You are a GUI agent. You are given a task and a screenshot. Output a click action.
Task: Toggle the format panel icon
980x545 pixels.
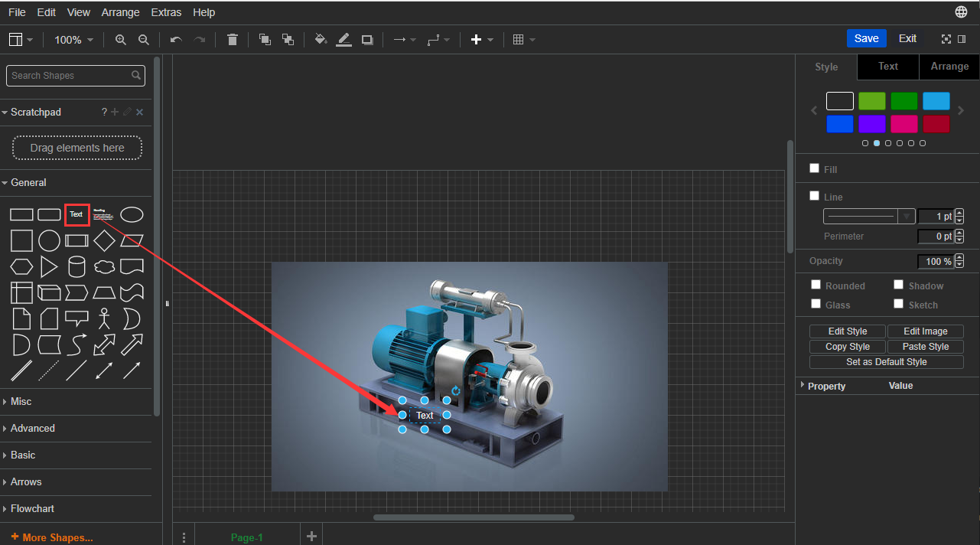[x=962, y=39]
